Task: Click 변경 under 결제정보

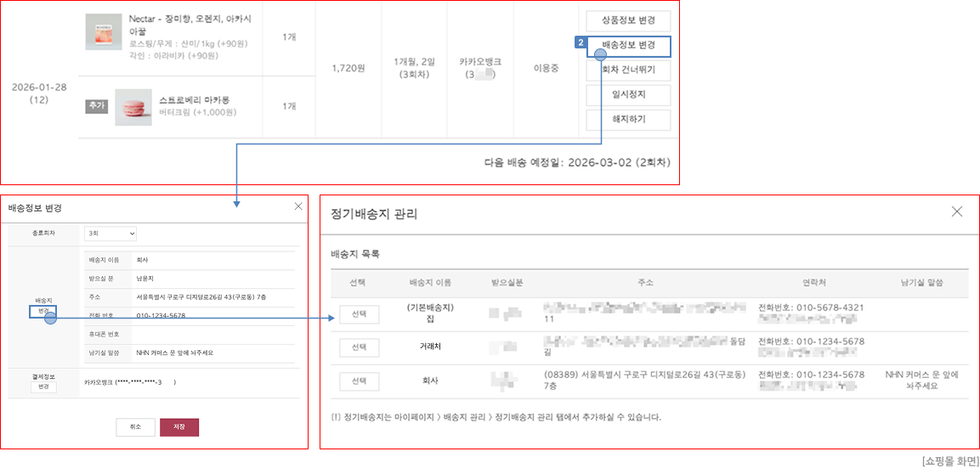Action: click(x=43, y=387)
